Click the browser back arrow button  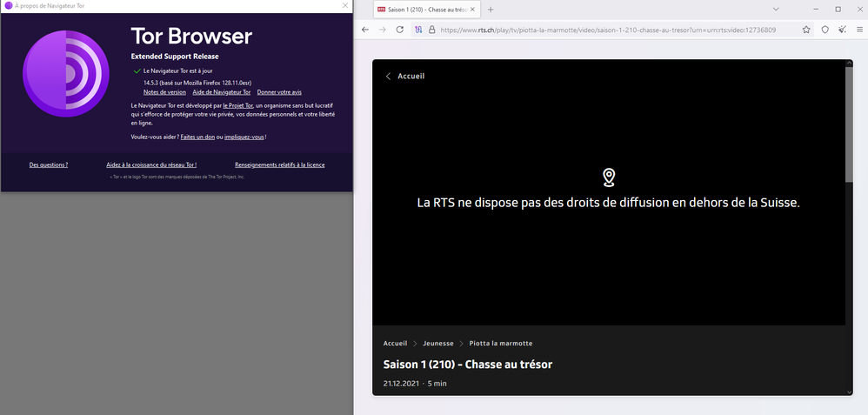tap(365, 29)
